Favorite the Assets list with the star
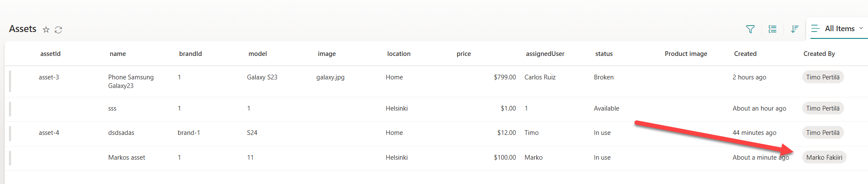The width and height of the screenshot is (868, 184). coord(46,29)
